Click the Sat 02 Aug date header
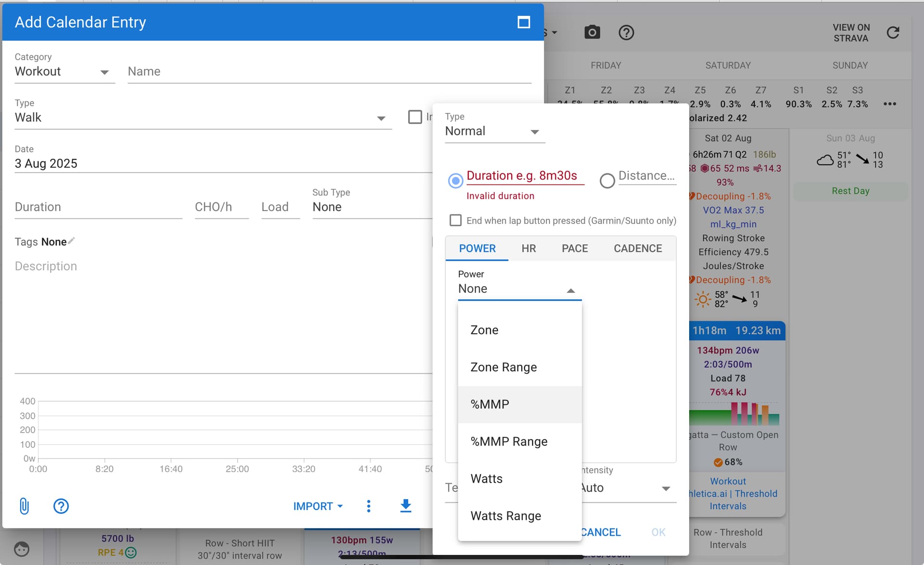The image size is (924, 565). [728, 138]
